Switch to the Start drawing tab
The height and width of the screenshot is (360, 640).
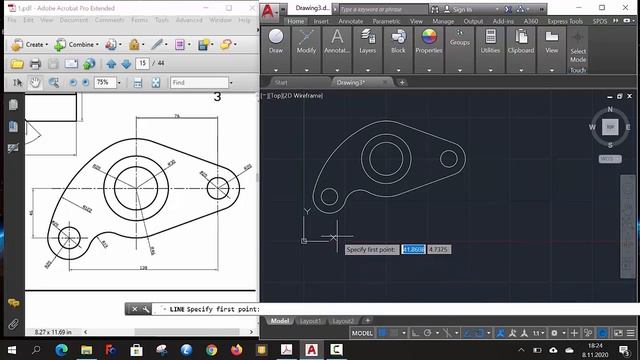281,82
